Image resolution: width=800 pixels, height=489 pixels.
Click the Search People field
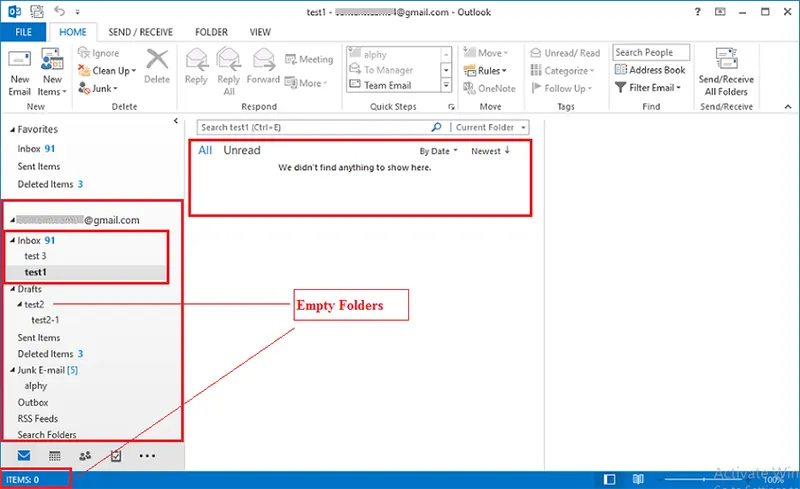(x=651, y=52)
